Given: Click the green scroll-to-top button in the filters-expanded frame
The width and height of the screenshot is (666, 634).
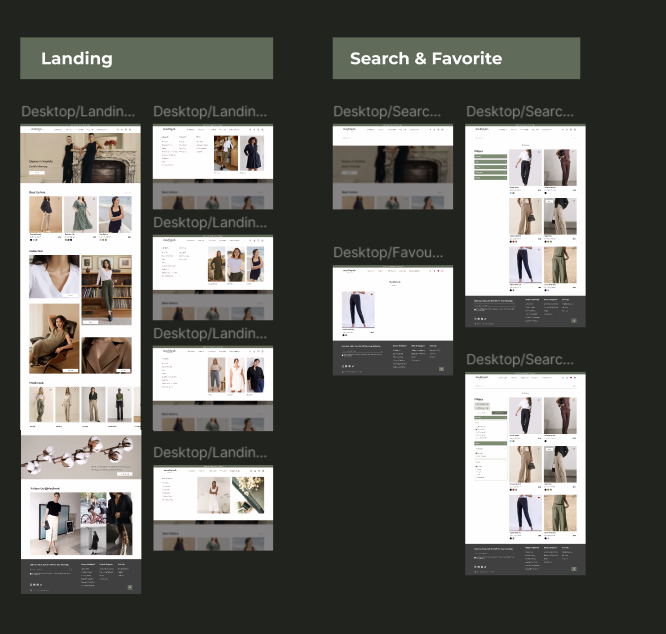Looking at the screenshot, I should pyautogui.click(x=574, y=569).
